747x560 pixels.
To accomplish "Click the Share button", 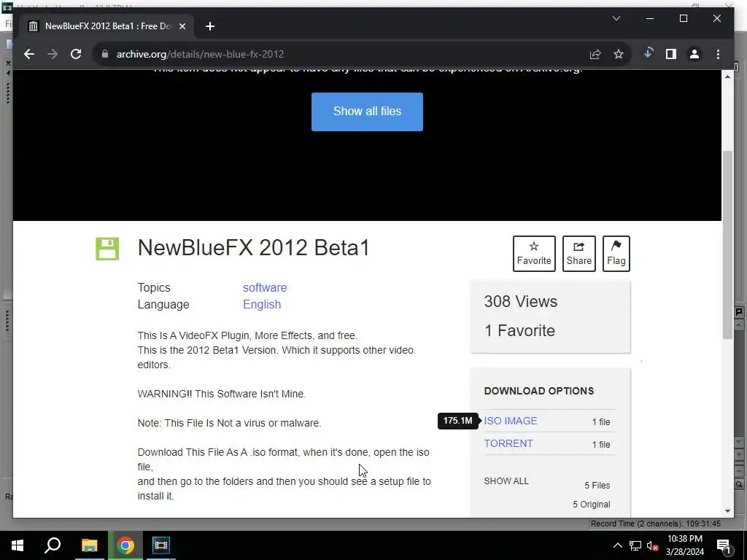I will pyautogui.click(x=578, y=253).
